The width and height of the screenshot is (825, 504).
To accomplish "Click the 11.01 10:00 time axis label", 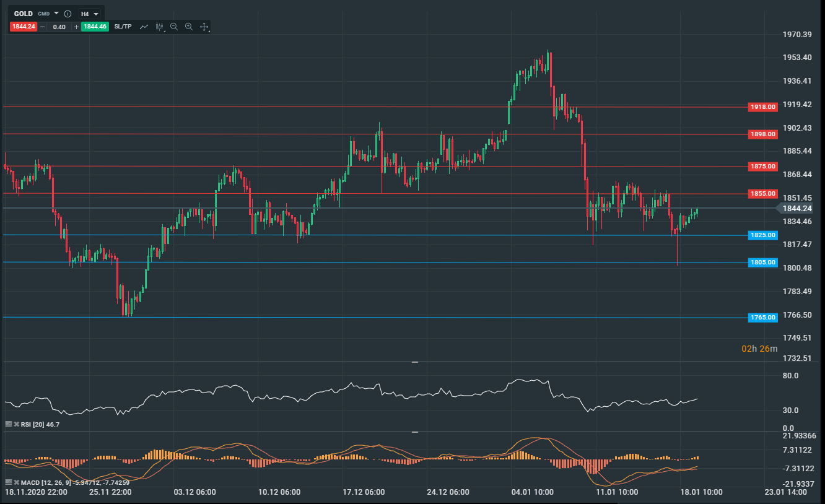I will (x=617, y=492).
